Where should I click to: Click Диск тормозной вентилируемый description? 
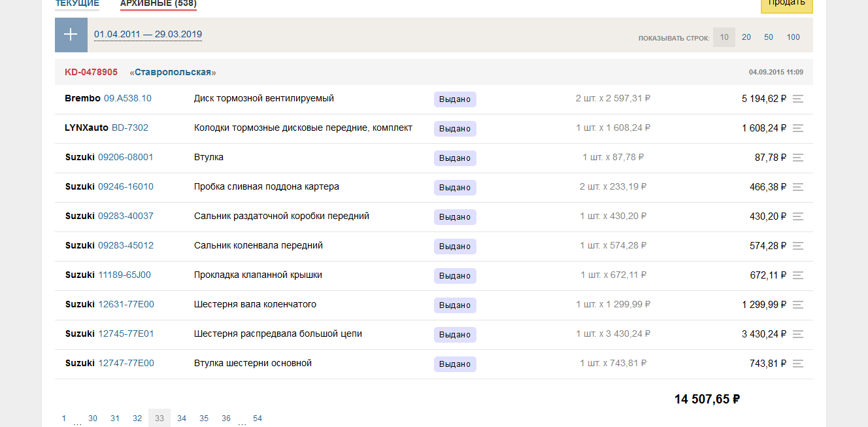pyautogui.click(x=264, y=98)
